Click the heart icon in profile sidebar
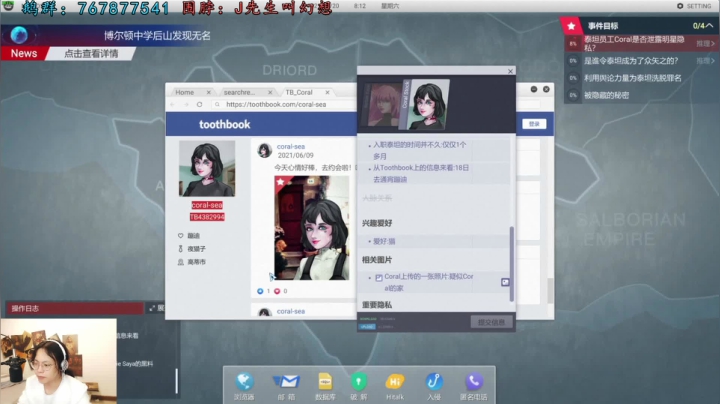This screenshot has width=720, height=404. click(180, 236)
